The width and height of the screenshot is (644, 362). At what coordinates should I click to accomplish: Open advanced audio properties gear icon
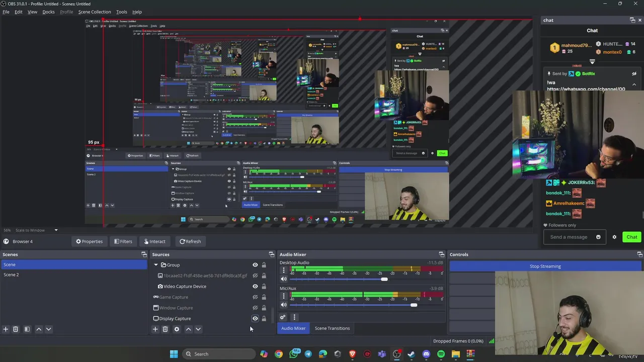point(283,317)
